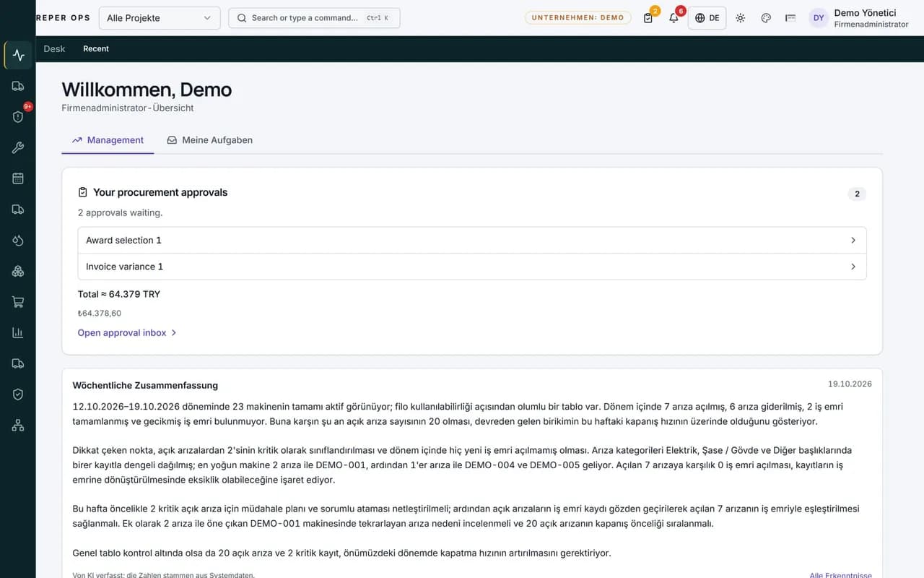Viewport: 924px width, 578px height.
Task: Switch to Meine Aufgaben tab
Action: pos(210,140)
